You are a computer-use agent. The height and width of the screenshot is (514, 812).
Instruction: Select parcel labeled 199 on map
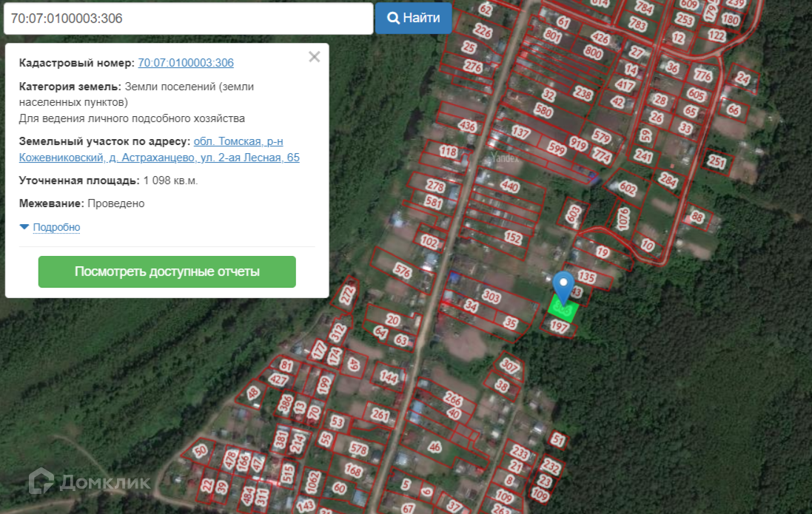pyautogui.click(x=323, y=385)
